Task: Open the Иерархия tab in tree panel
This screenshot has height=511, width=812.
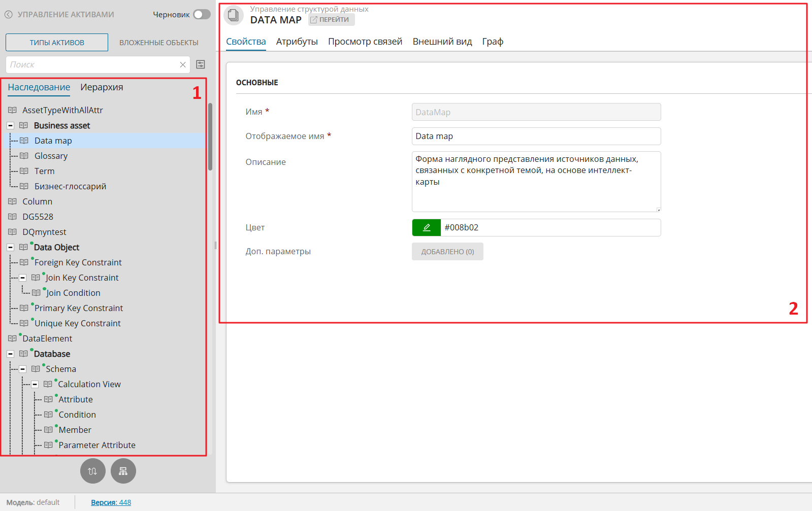Action: tap(102, 87)
